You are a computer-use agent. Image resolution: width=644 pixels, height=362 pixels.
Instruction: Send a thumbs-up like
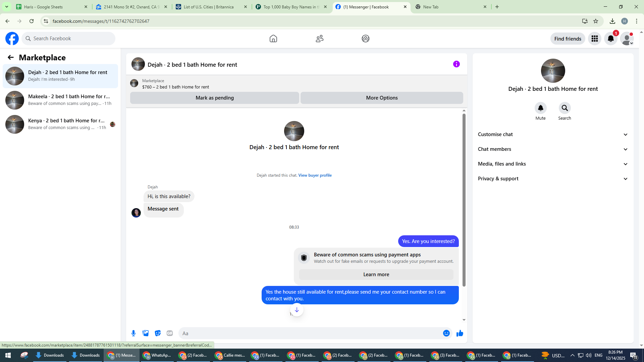point(460,333)
